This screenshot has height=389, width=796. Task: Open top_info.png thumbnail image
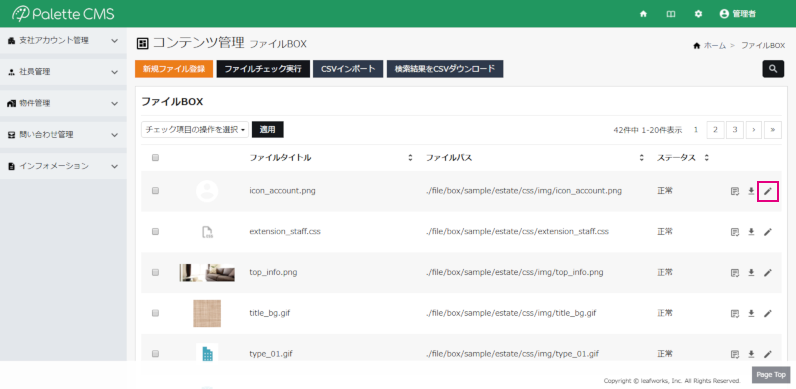(x=207, y=273)
